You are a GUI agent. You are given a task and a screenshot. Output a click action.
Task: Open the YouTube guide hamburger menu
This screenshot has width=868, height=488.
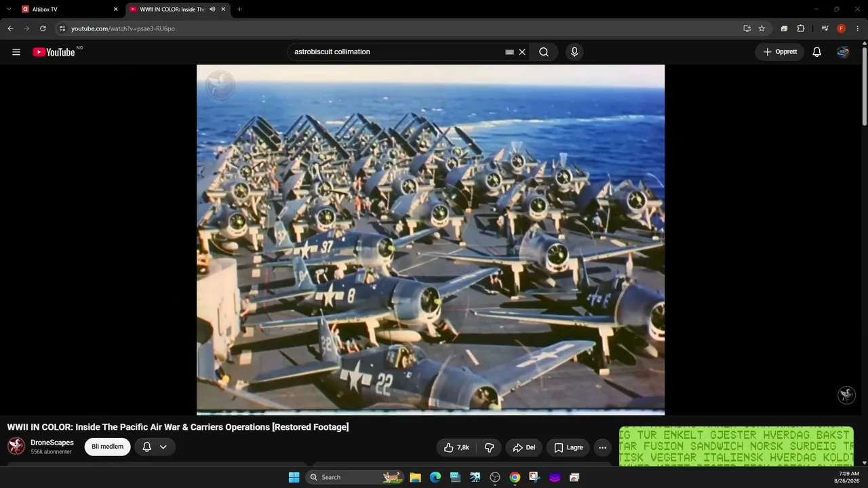[16, 52]
